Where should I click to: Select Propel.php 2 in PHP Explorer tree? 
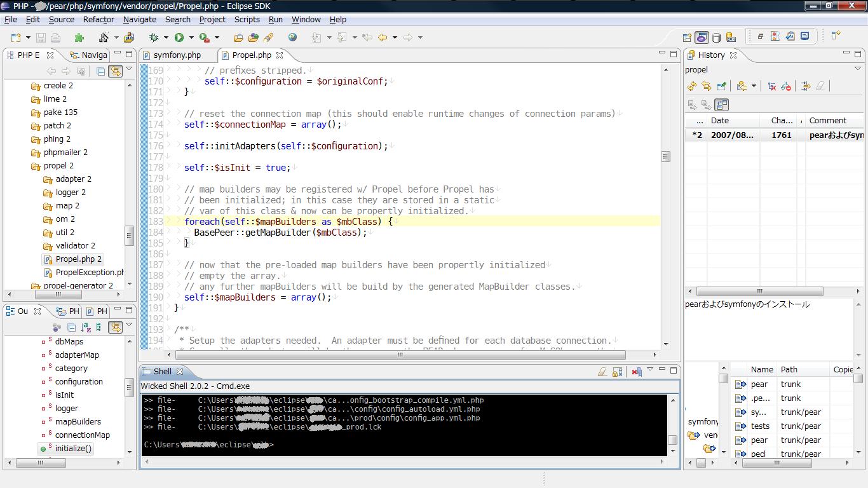click(x=78, y=259)
